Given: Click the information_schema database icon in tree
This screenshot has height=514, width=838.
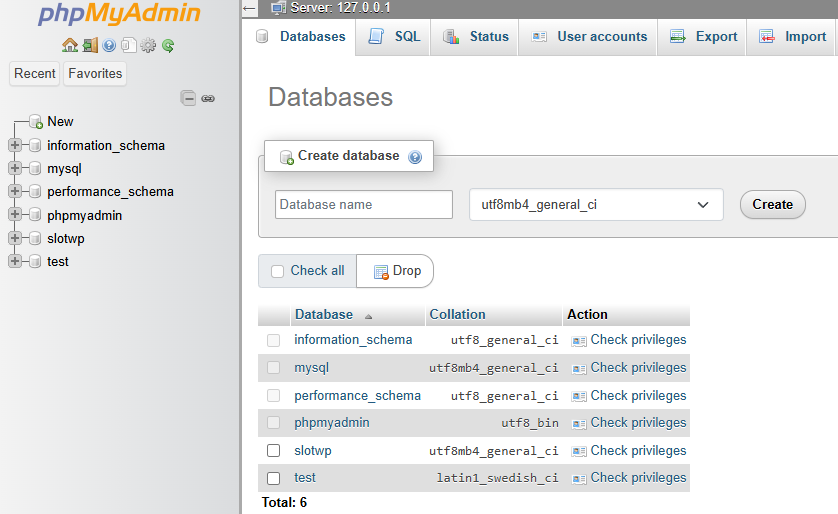Looking at the screenshot, I should click(x=35, y=145).
